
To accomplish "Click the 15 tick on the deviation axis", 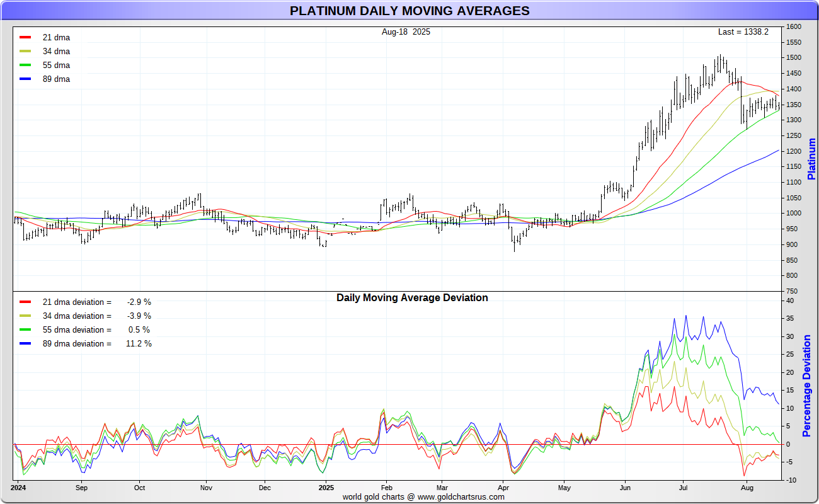I will tap(789, 391).
